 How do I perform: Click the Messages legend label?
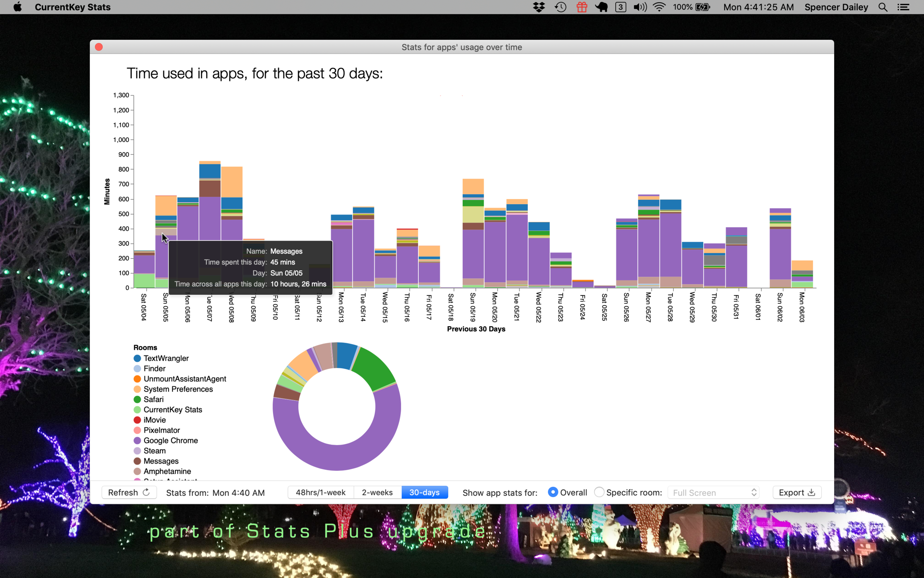tap(161, 461)
